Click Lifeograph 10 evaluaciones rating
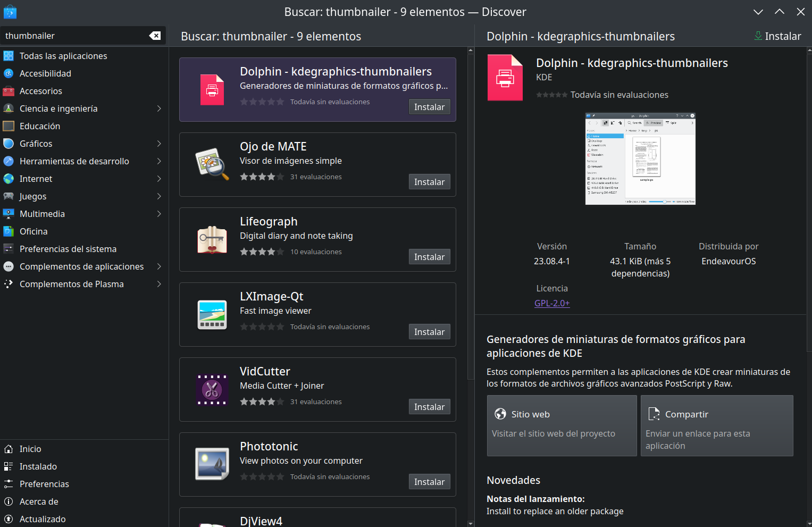This screenshot has height=527, width=812. (316, 252)
